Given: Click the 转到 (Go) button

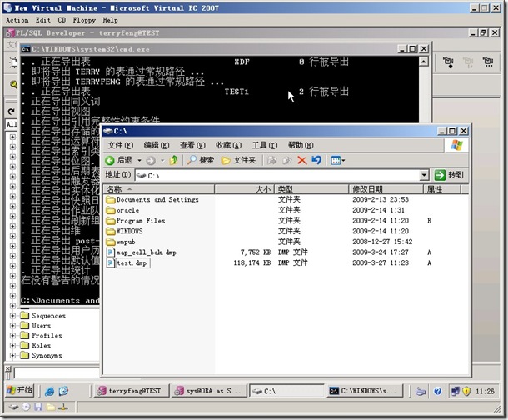Looking at the screenshot, I should click(x=450, y=175).
